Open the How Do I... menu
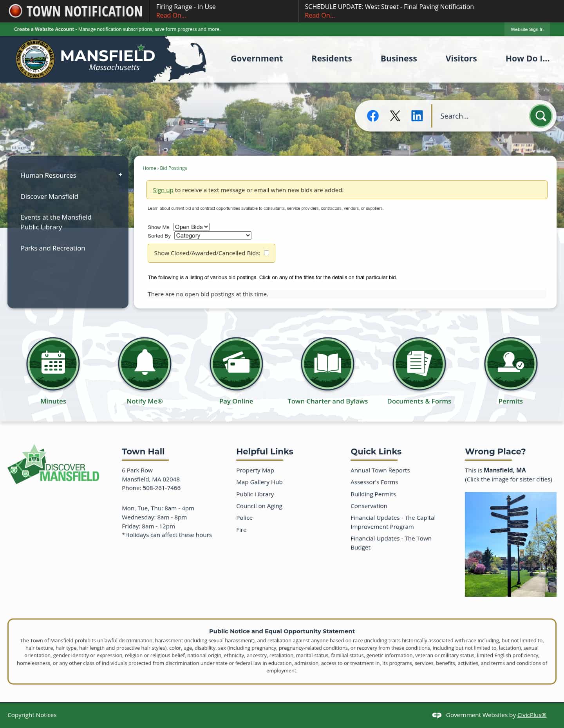The width and height of the screenshot is (564, 728). 527,59
